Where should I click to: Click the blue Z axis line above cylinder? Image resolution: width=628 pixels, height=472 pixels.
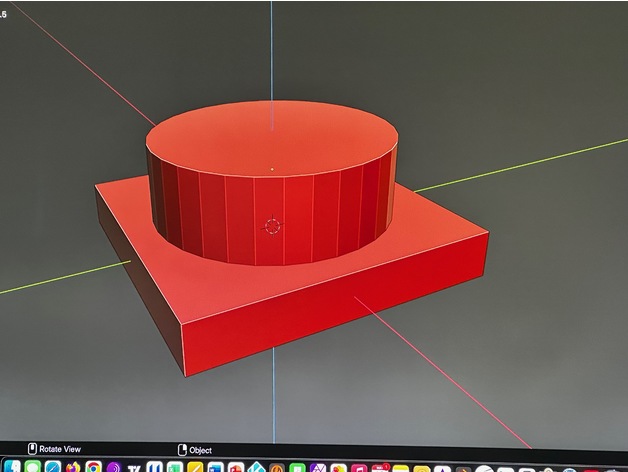[x=272, y=50]
